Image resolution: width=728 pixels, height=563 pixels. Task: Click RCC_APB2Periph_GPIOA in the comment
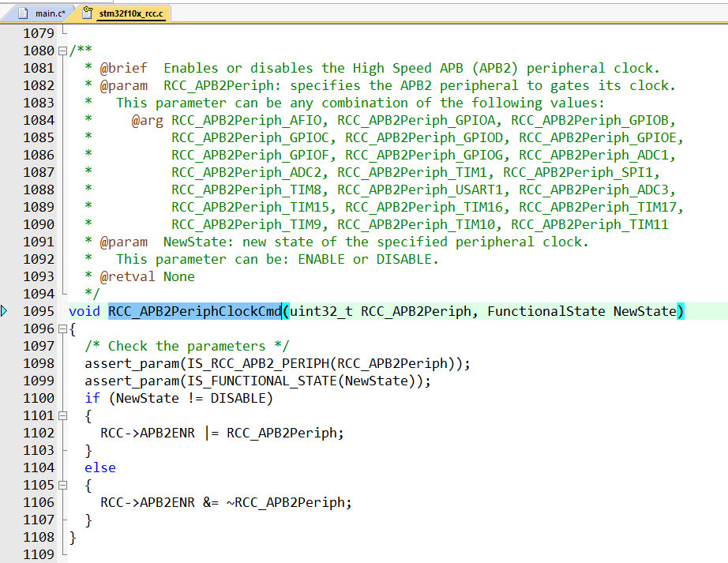click(416, 121)
